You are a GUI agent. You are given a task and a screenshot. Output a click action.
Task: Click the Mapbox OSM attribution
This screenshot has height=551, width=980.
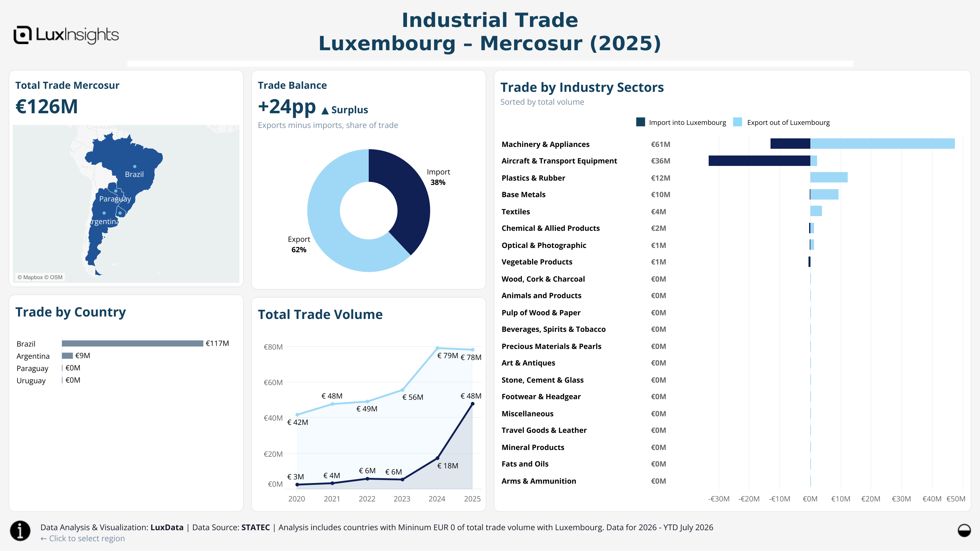click(x=40, y=277)
